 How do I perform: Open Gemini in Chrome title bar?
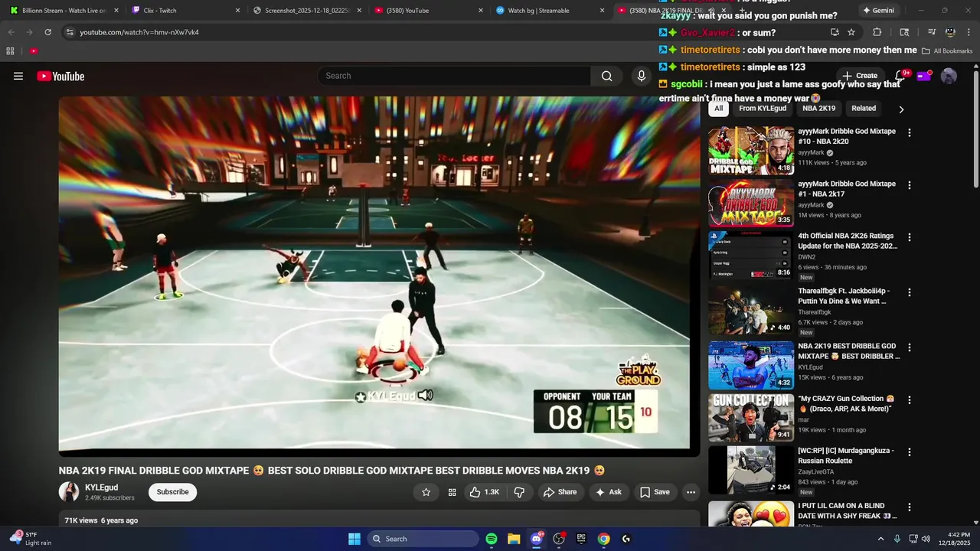coord(877,11)
